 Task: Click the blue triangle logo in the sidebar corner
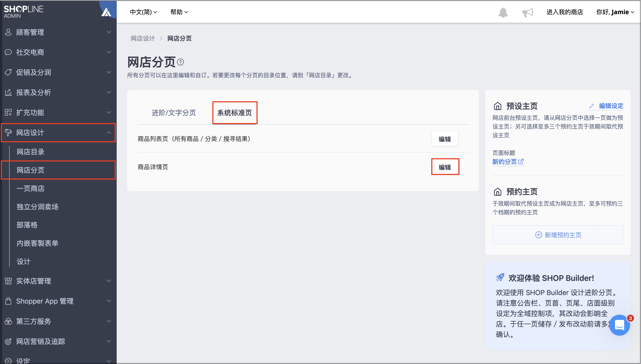click(x=106, y=12)
